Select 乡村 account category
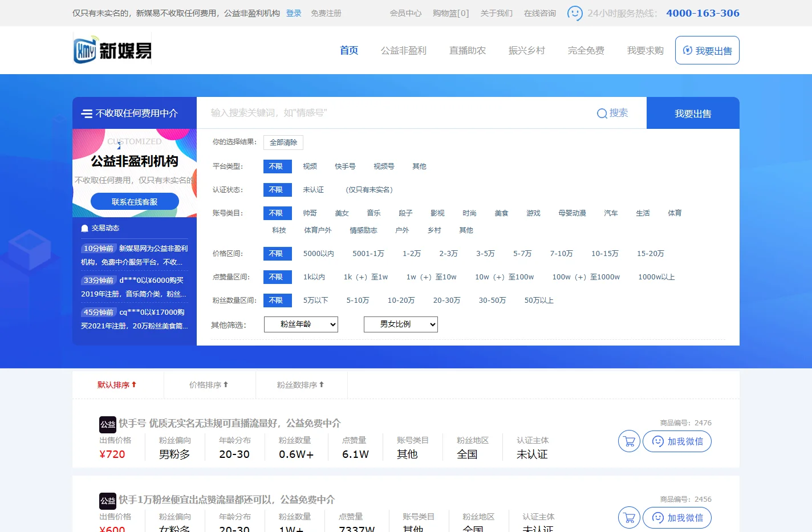Viewport: 812px width, 532px height. 434,230
